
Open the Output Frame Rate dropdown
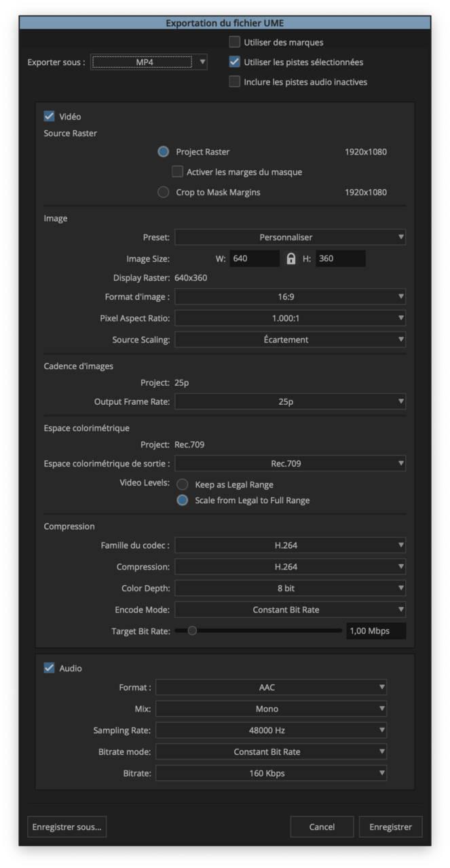tap(290, 401)
